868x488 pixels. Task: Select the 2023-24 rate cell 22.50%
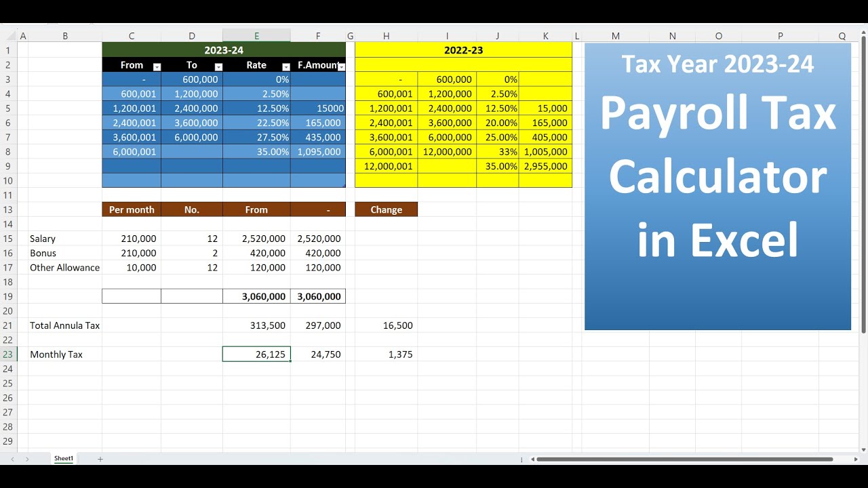256,123
